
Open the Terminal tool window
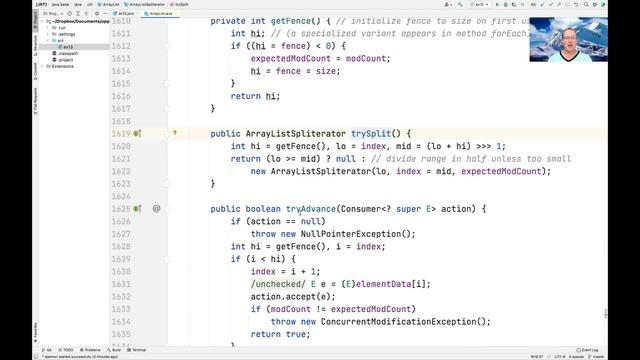137,350
